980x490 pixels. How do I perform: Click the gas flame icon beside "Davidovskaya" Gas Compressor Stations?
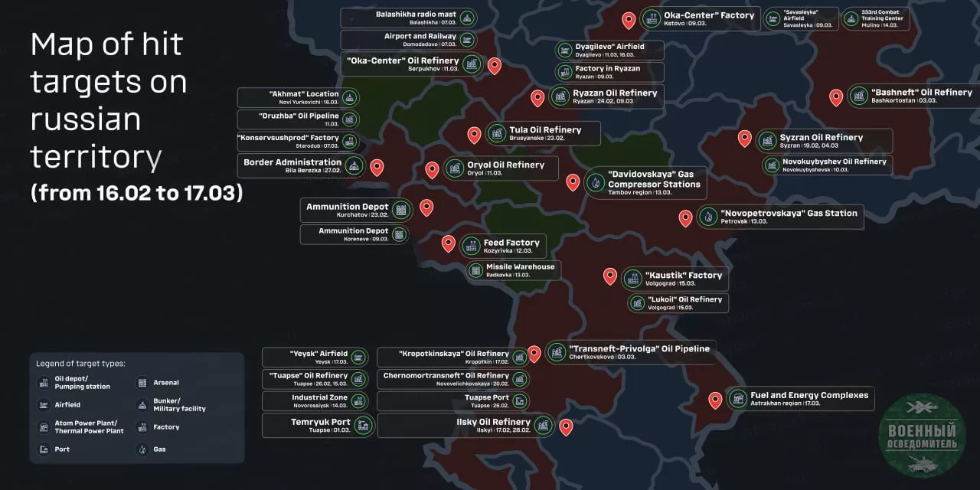pyautogui.click(x=595, y=181)
